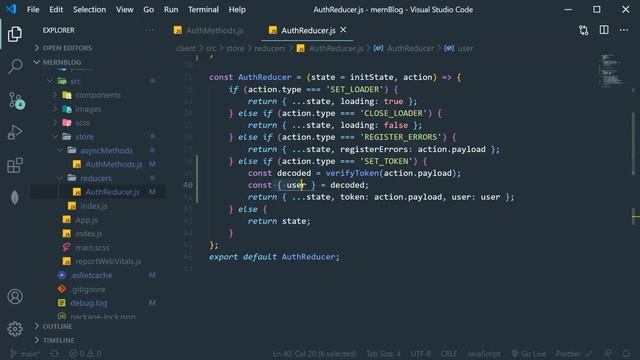The image size is (640, 360).
Task: Open the main branch selector
Action: 25,354
